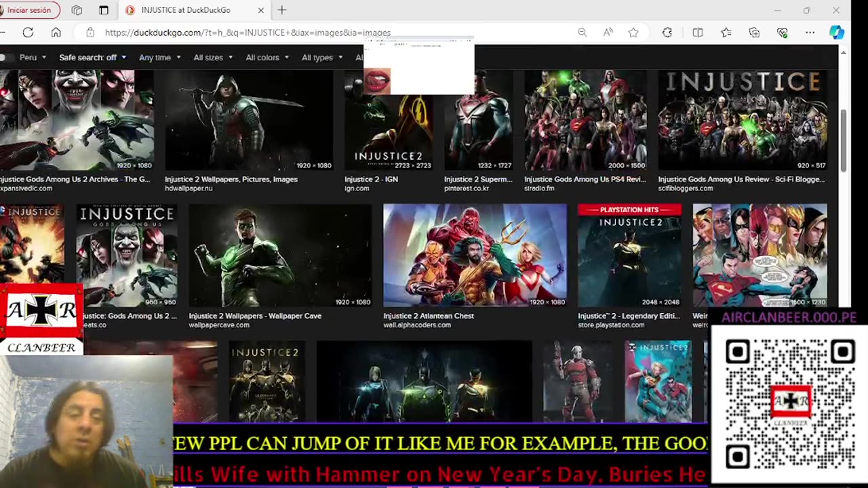Open the Collections icon
The image size is (868, 488).
click(x=754, y=33)
